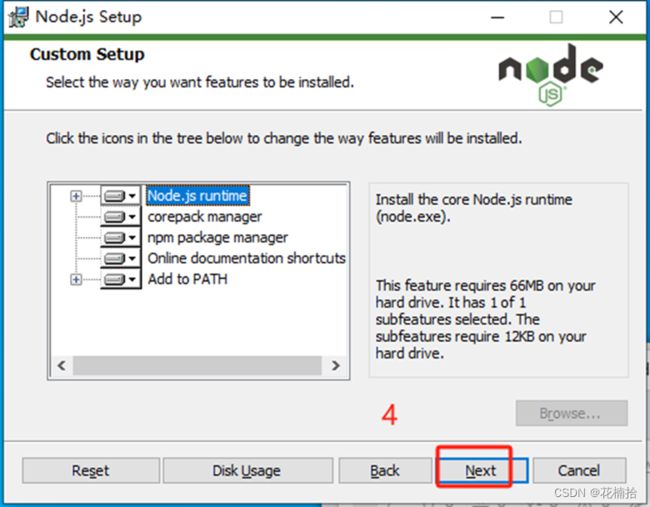The width and height of the screenshot is (650, 507).
Task: Go Back to the previous setup step
Action: pyautogui.click(x=385, y=471)
